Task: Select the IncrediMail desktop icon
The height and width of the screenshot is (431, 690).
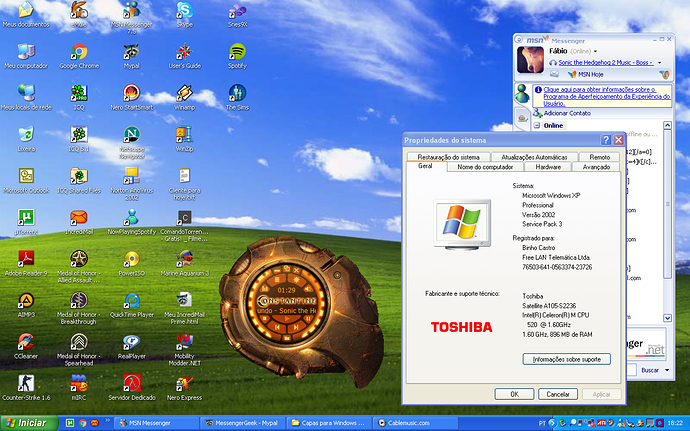Action: coord(79,222)
